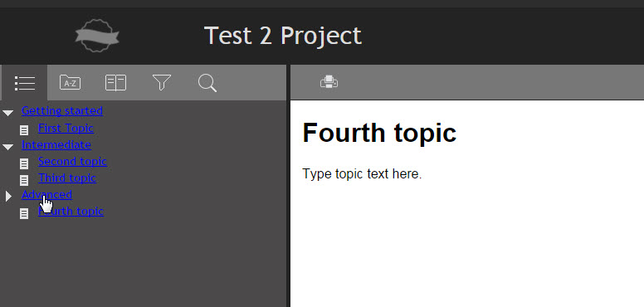Image resolution: width=644 pixels, height=307 pixels.
Task: Open the Search magnifier icon
Action: point(207,83)
